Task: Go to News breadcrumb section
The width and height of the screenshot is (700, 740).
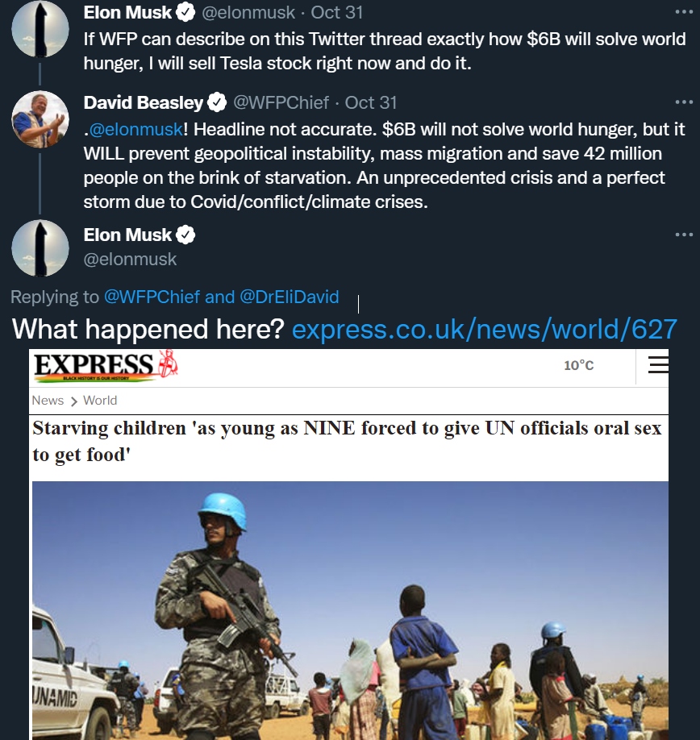Action: [48, 401]
